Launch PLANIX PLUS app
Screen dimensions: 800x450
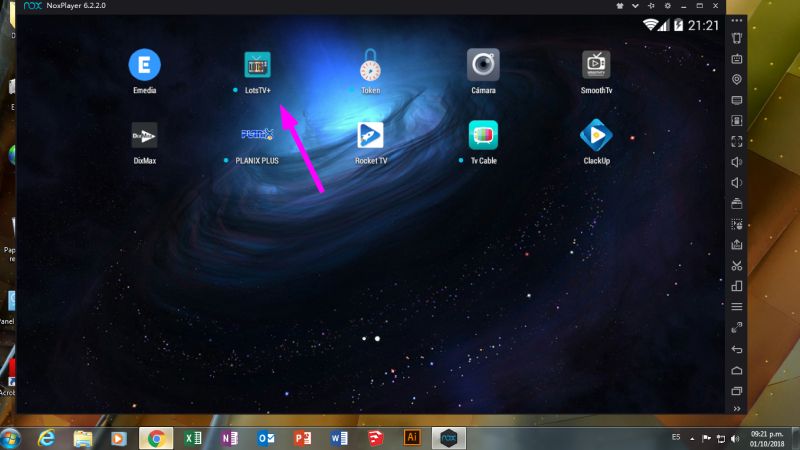(x=258, y=135)
